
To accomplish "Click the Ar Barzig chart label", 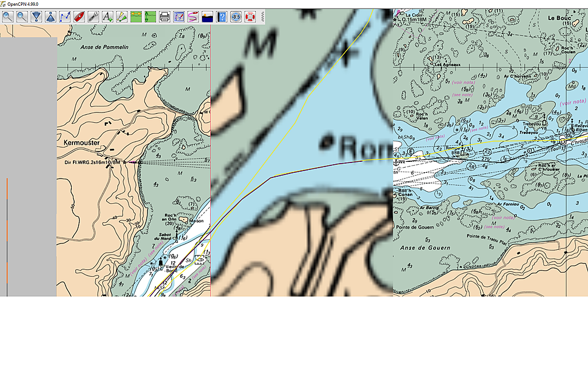I will 430,207.
